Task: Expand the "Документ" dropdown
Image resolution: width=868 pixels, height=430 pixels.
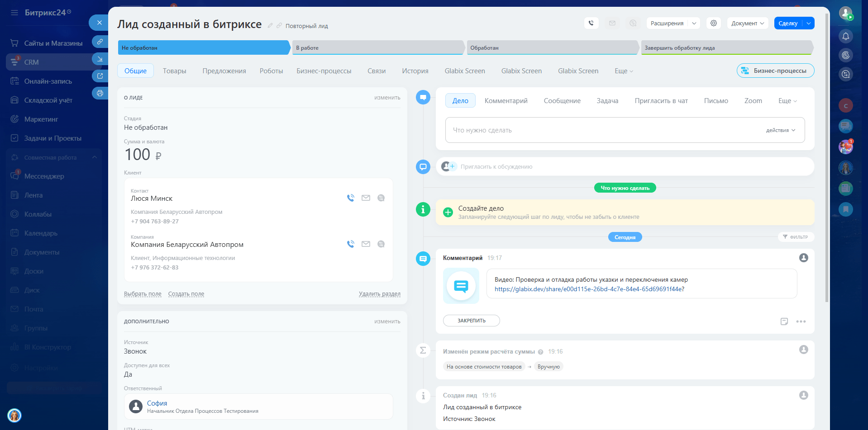Action: click(748, 24)
